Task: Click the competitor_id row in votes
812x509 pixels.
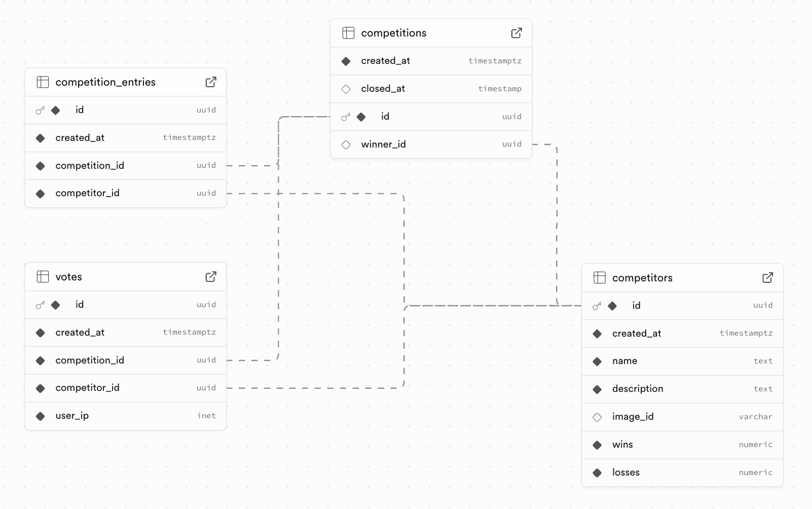Action: tap(87, 388)
